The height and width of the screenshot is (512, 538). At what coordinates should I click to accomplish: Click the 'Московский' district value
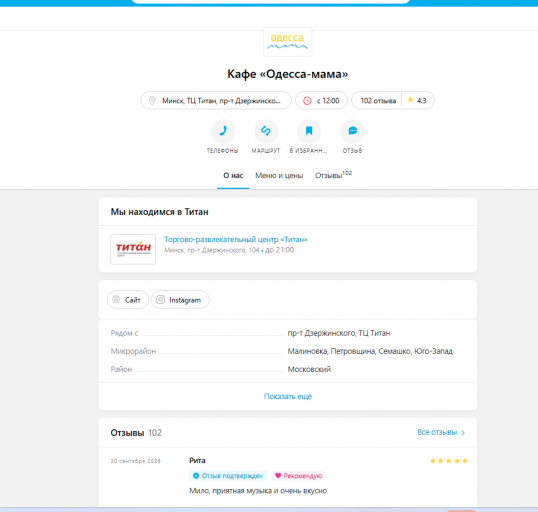point(309,369)
